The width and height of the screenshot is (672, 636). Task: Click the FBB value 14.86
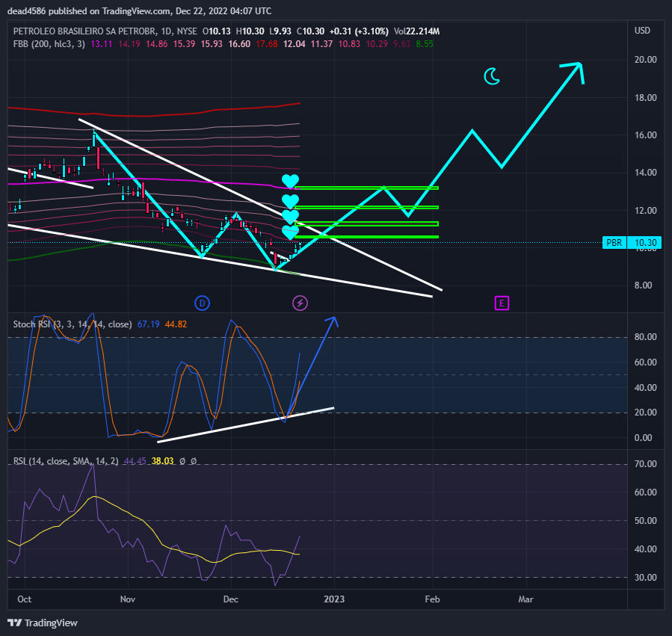156,43
